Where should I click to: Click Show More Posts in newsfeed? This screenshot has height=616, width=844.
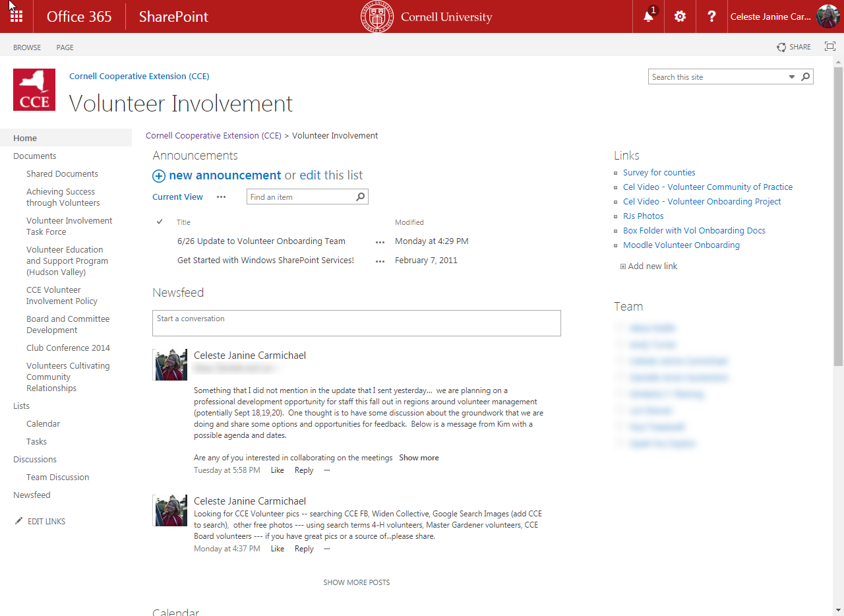[356, 582]
